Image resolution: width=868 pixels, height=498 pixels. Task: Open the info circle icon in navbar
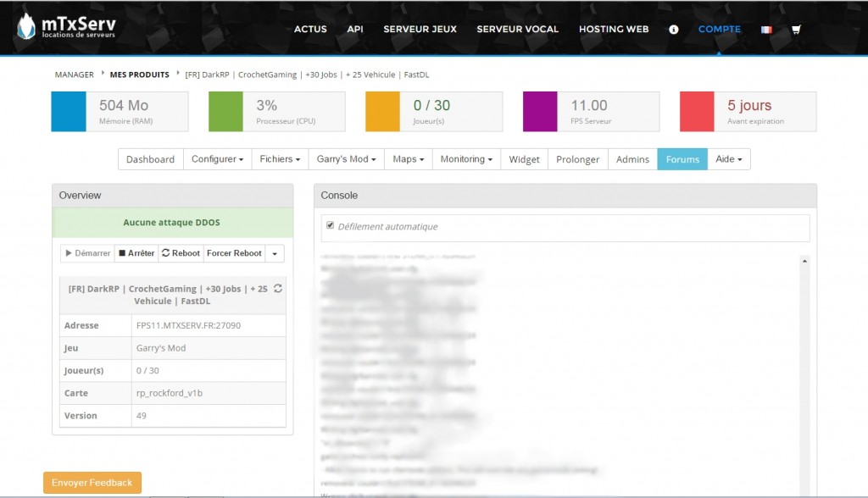point(674,29)
